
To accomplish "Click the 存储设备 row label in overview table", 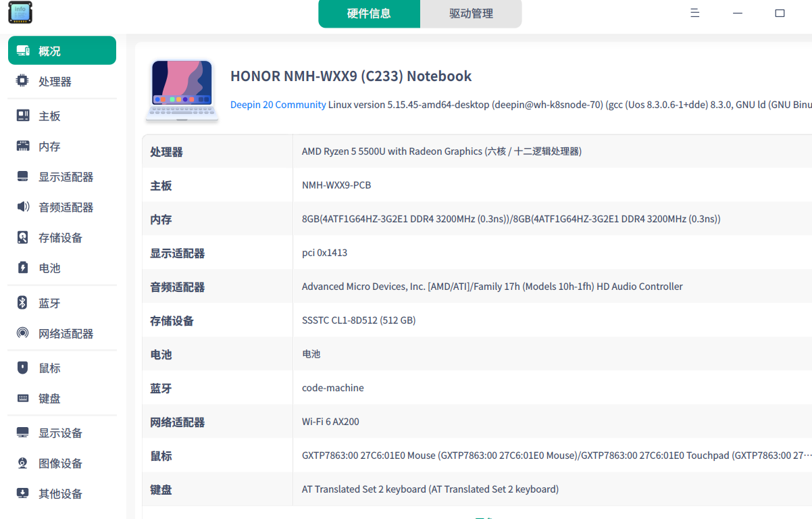I will coord(172,321).
